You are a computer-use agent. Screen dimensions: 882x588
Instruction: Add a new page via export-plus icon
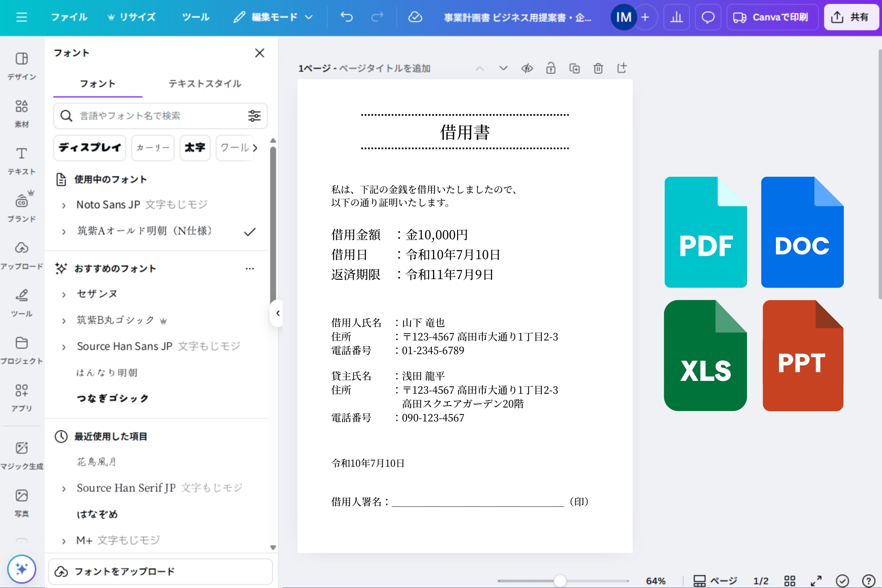[622, 68]
